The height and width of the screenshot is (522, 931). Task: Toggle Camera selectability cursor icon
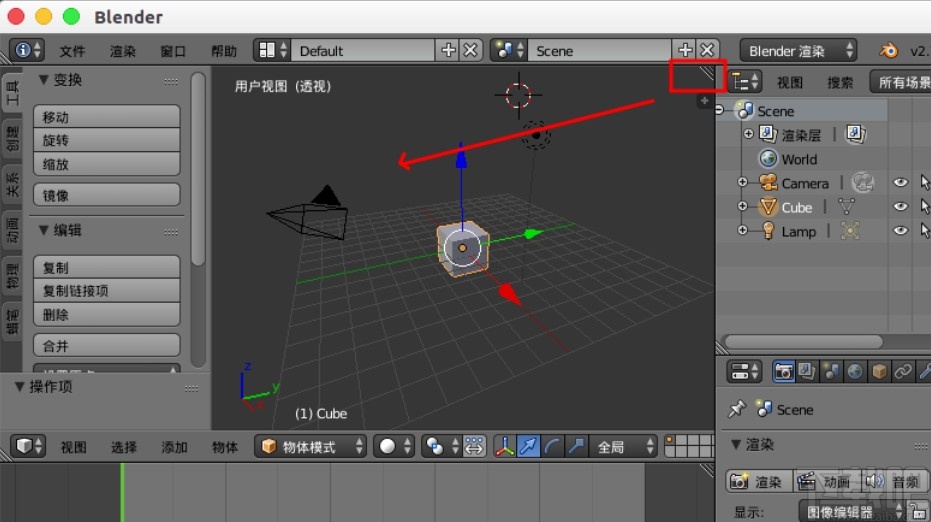924,182
